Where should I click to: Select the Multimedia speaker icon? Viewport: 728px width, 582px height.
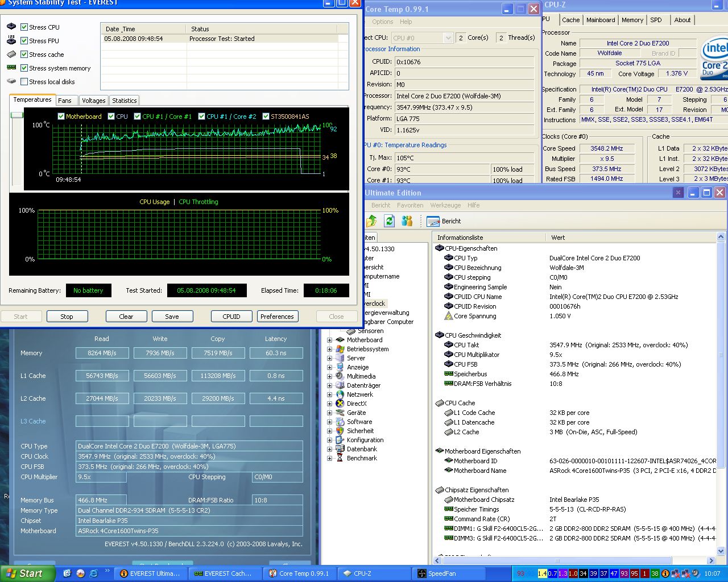[x=340, y=376]
